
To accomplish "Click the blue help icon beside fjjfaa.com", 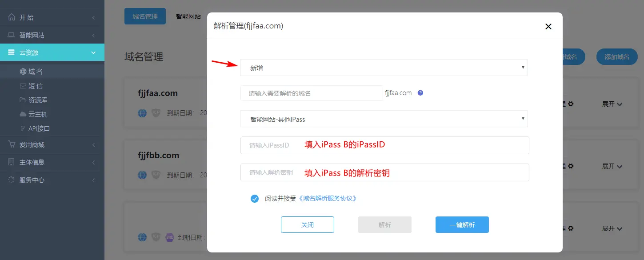I will (420, 93).
